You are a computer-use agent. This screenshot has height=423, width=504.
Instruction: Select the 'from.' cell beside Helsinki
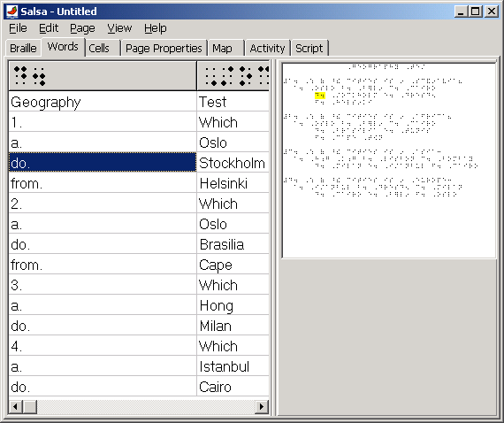(103, 183)
